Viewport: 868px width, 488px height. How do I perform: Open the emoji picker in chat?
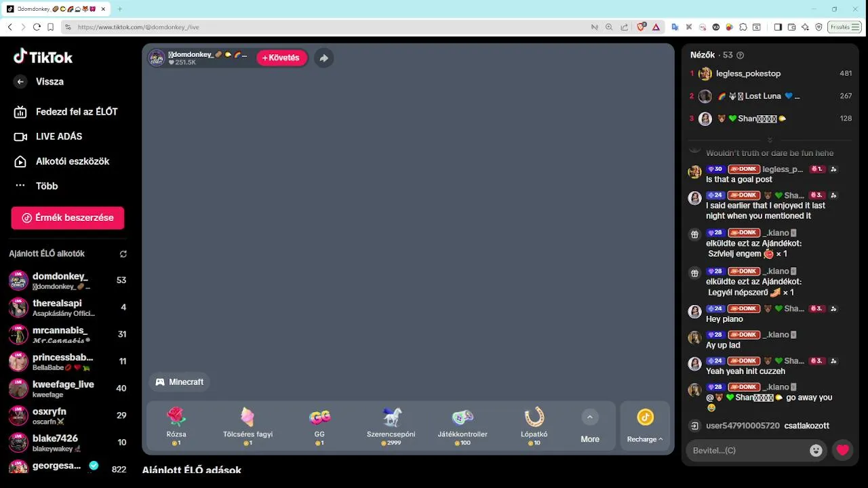coord(816,450)
